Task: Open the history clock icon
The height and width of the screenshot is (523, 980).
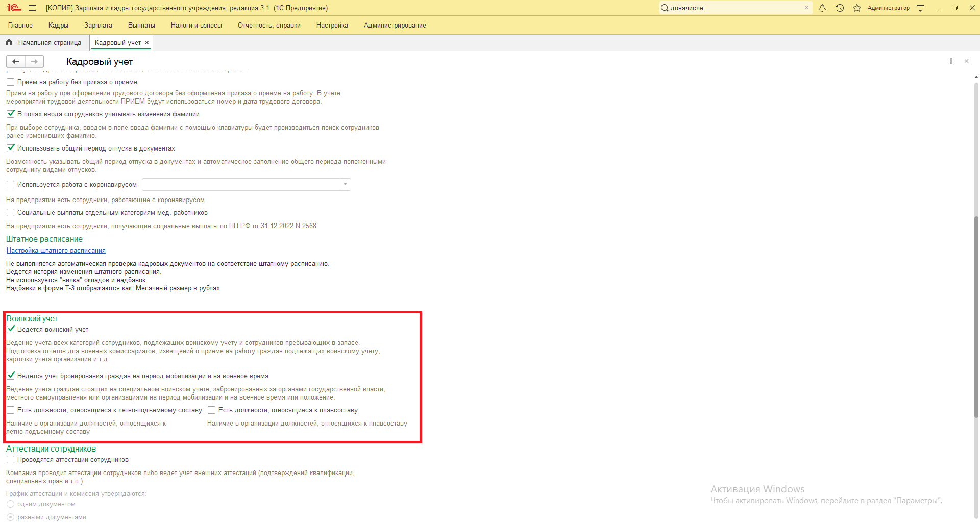Action: (840, 8)
